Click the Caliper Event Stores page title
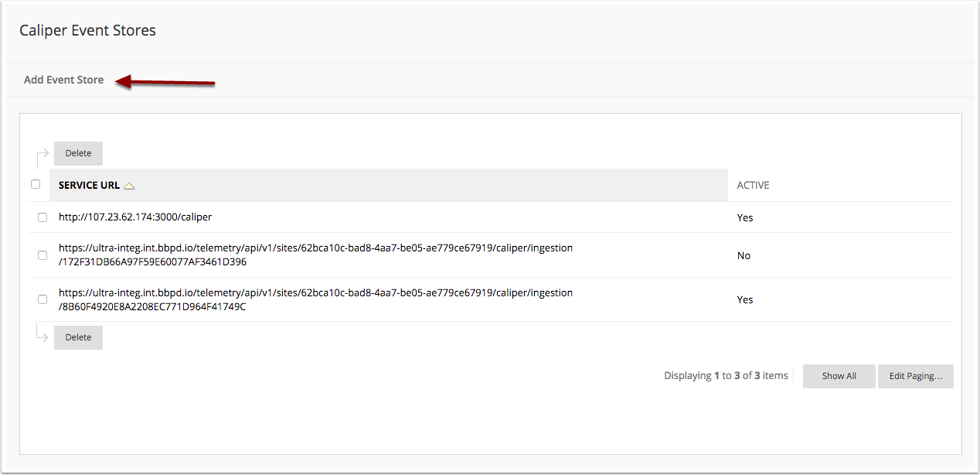980x475 pixels. tap(87, 31)
